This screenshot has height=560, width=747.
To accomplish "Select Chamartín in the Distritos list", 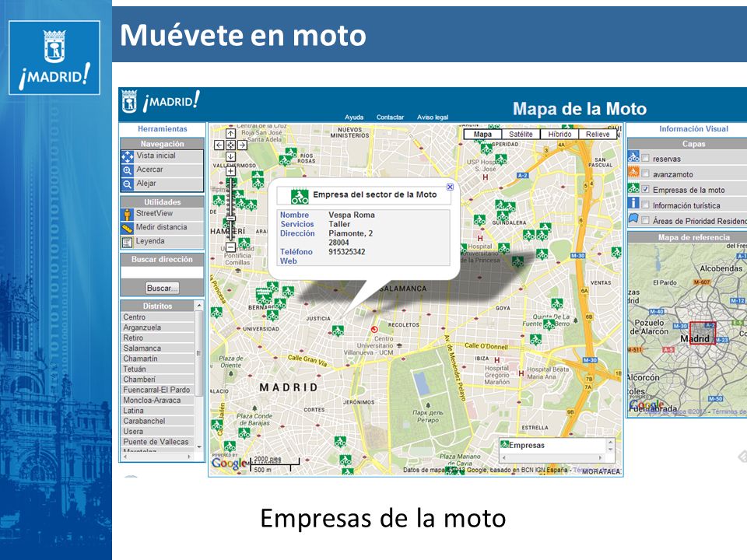I will (x=158, y=359).
